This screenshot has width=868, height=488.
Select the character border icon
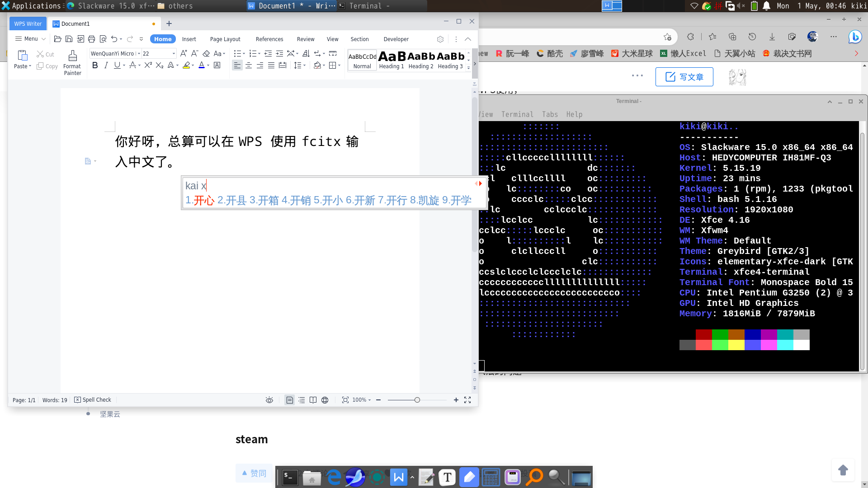(217, 66)
